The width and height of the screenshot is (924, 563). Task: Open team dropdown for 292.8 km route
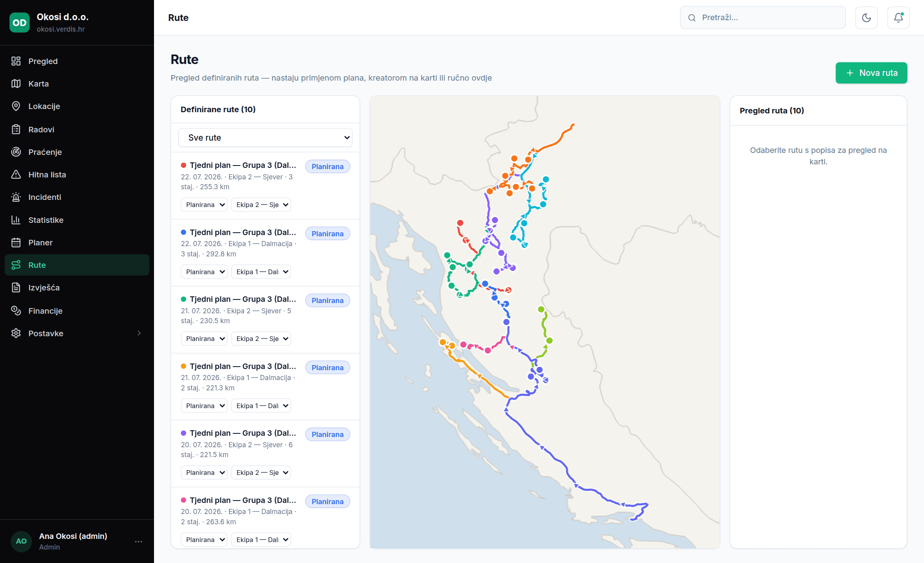pos(261,272)
